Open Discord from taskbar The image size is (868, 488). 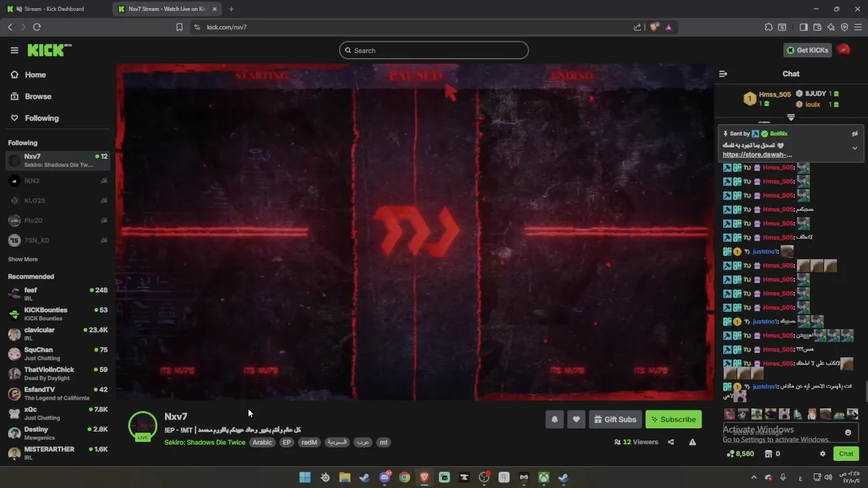(384, 477)
